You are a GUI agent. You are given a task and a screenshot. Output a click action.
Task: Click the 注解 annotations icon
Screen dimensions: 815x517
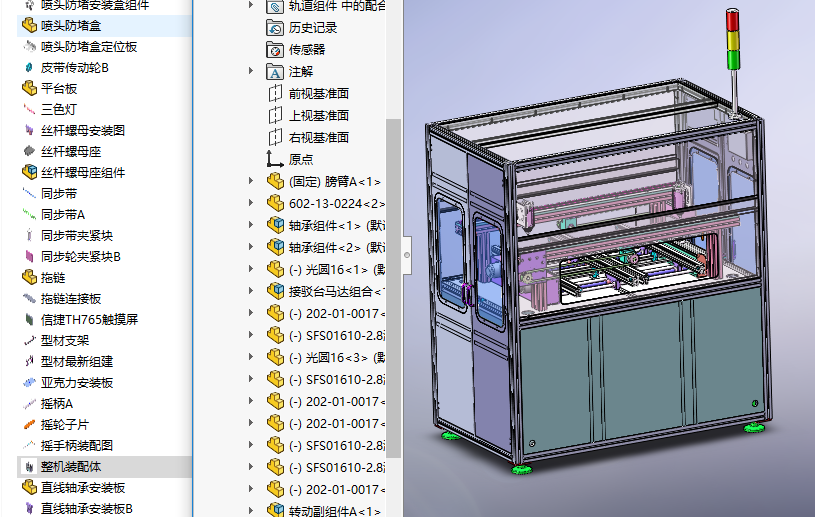point(274,72)
